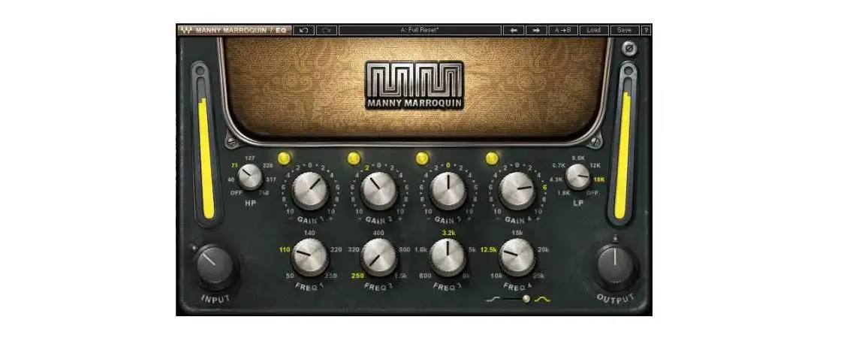Click the Save preset button
The height and width of the screenshot is (347, 868).
(625, 31)
